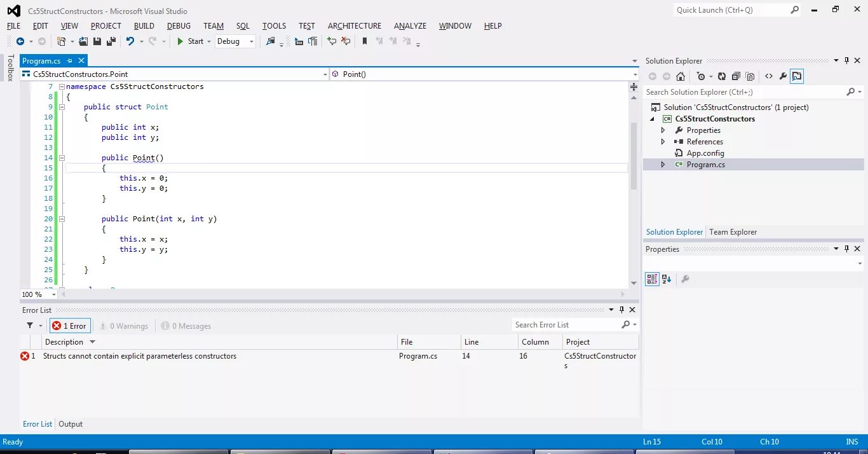Collapse the namespace Cs5StructConstructors code block
The width and height of the screenshot is (868, 454).
tap(62, 86)
